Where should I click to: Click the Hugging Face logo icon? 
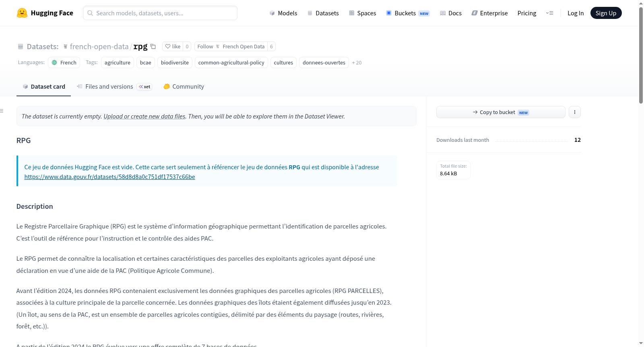[x=22, y=13]
